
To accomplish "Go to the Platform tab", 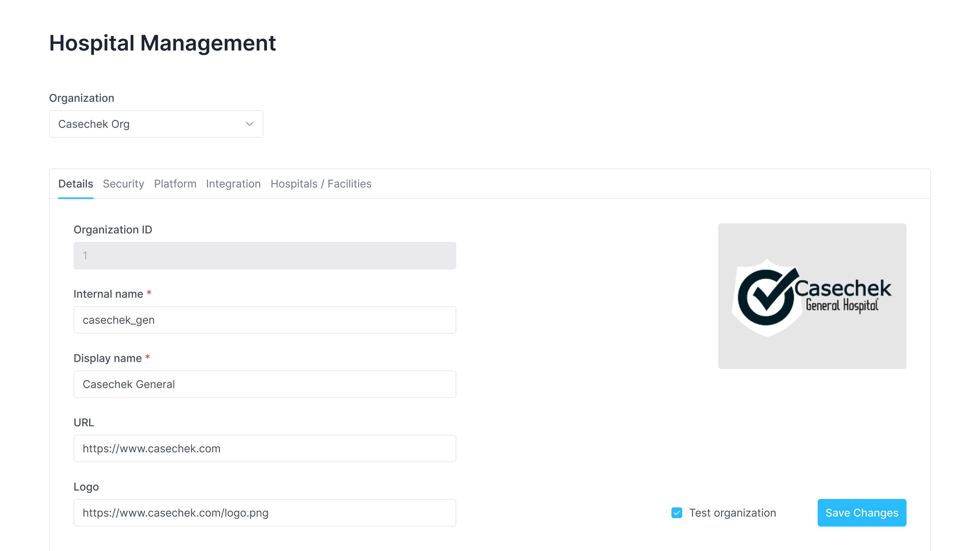I will 175,184.
